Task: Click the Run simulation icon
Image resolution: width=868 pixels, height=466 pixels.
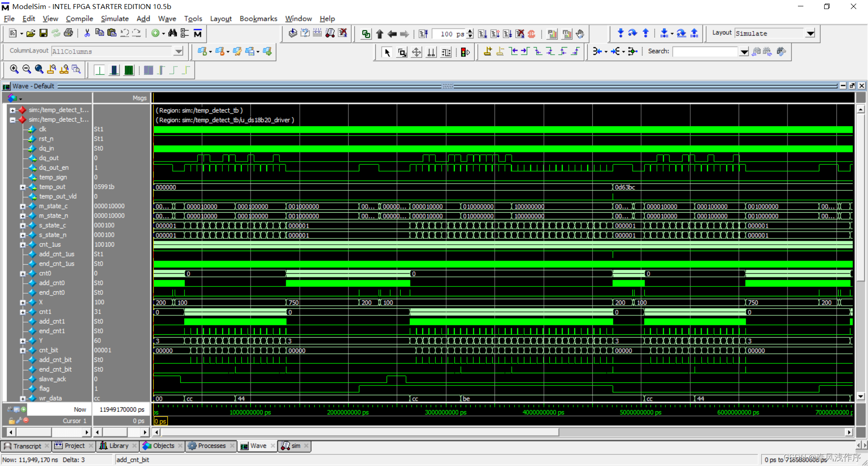Action: (x=482, y=34)
